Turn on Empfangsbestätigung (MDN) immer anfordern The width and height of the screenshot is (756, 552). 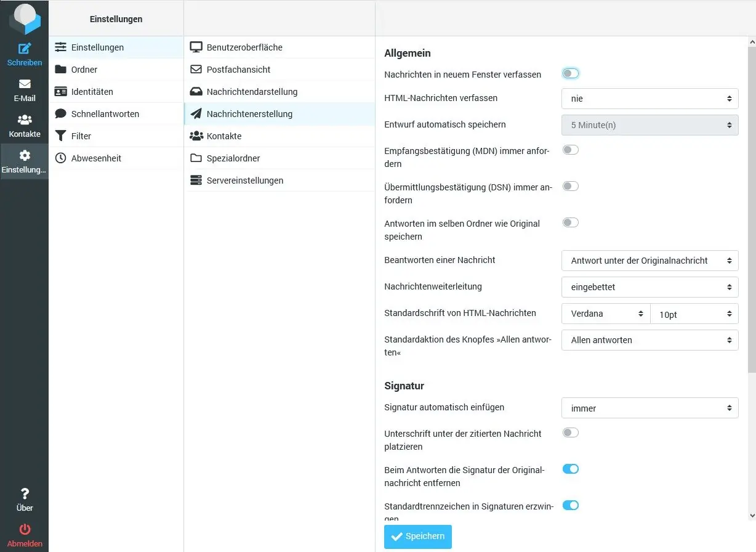click(x=570, y=149)
